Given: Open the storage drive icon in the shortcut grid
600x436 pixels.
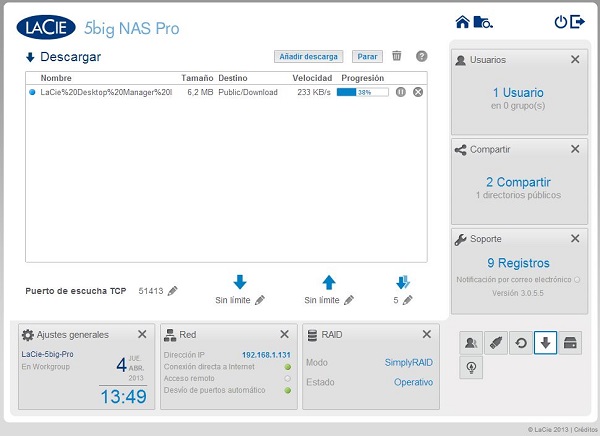Looking at the screenshot, I should (570, 343).
